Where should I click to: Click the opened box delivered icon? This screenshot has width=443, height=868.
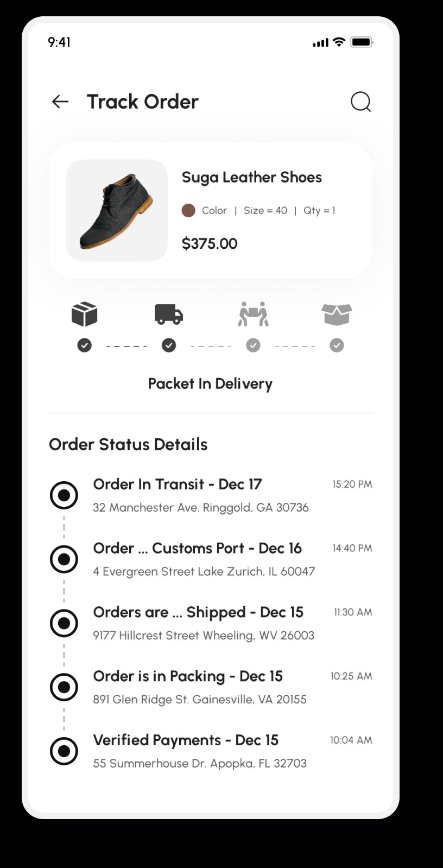click(337, 315)
